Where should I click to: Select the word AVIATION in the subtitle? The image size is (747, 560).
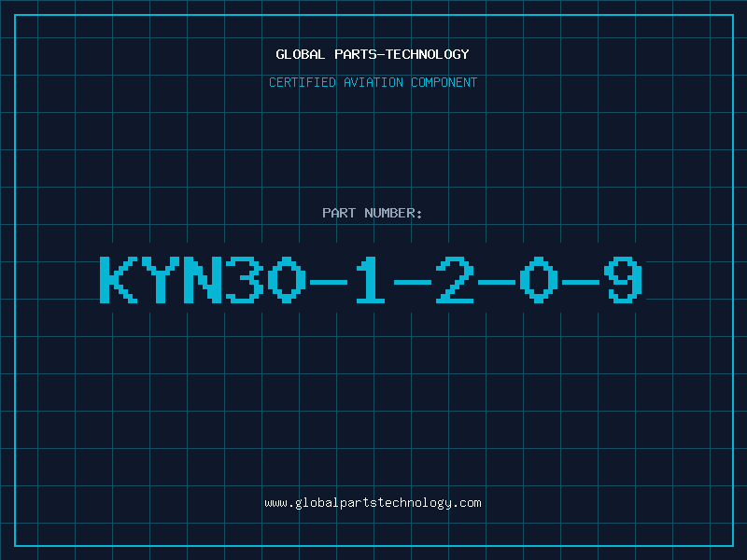[373, 82]
